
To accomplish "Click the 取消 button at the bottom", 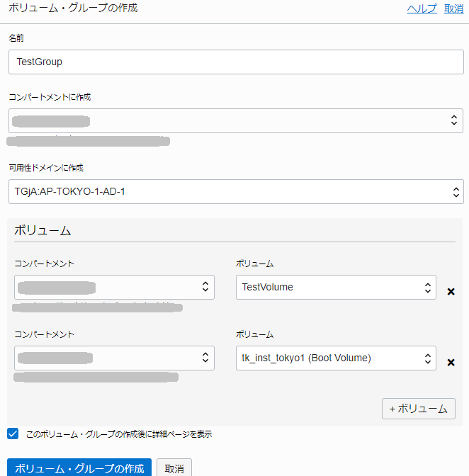I will pyautogui.click(x=174, y=468).
